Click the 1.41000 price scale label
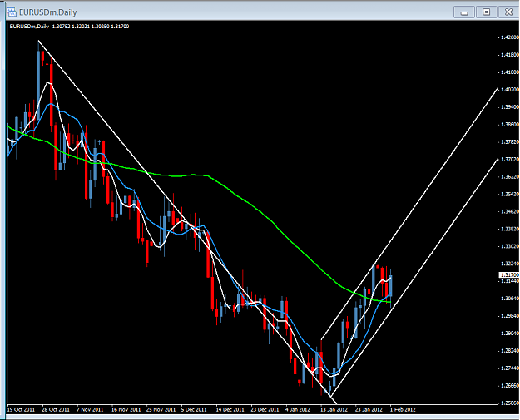The image size is (520, 420). click(x=510, y=72)
